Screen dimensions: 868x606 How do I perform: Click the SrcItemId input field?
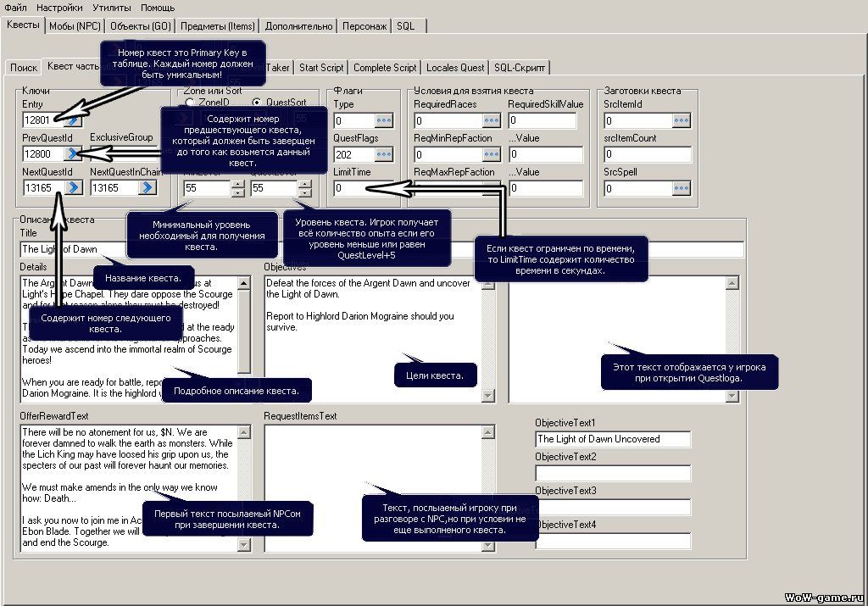tap(638, 120)
